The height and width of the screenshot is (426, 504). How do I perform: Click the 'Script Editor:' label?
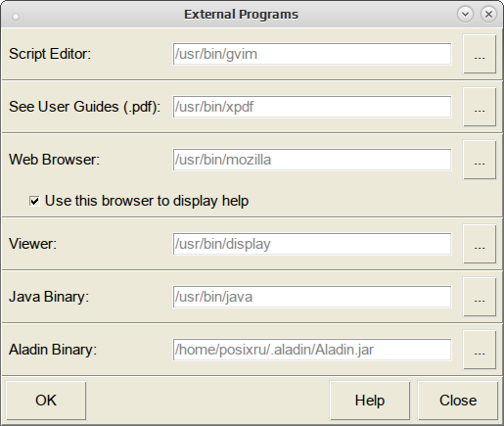click(50, 54)
